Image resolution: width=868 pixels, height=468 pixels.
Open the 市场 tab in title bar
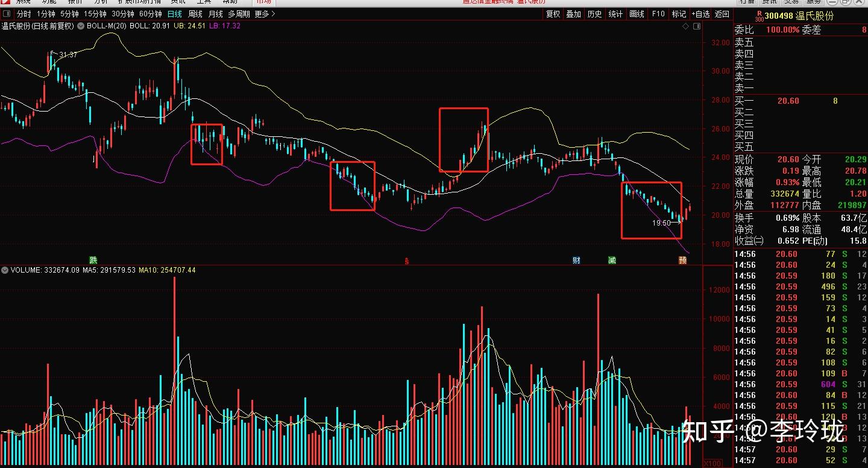[x=263, y=2]
